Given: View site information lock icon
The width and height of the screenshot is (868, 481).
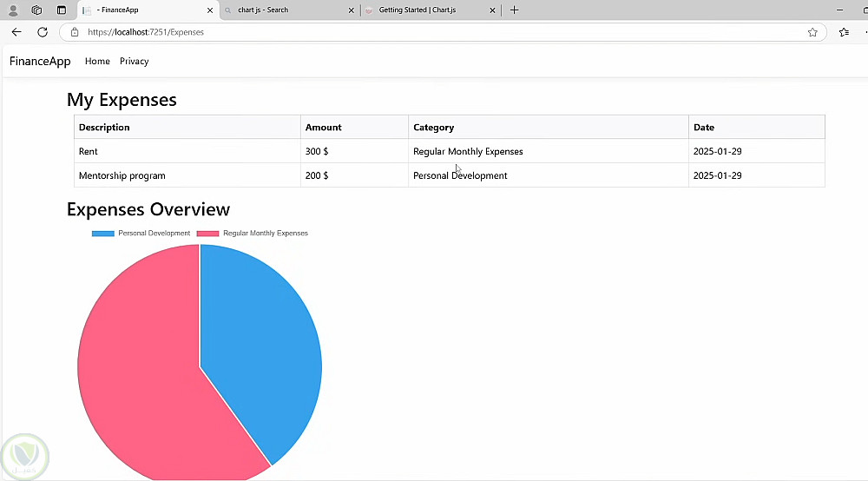Looking at the screenshot, I should (x=75, y=32).
